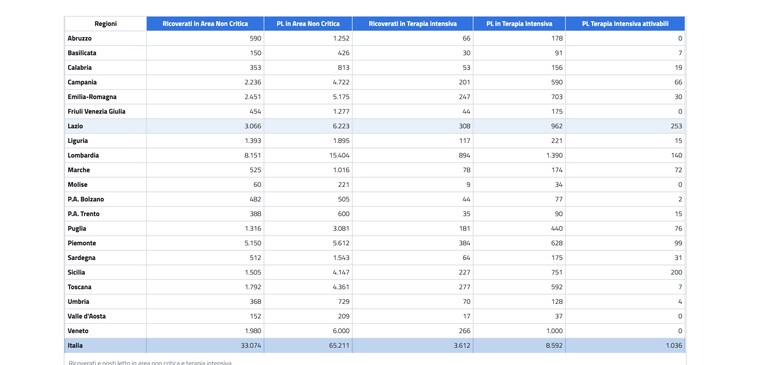Viewport: 767px width, 365px height.
Task: Select Campania value 2.236
Action: (253, 82)
